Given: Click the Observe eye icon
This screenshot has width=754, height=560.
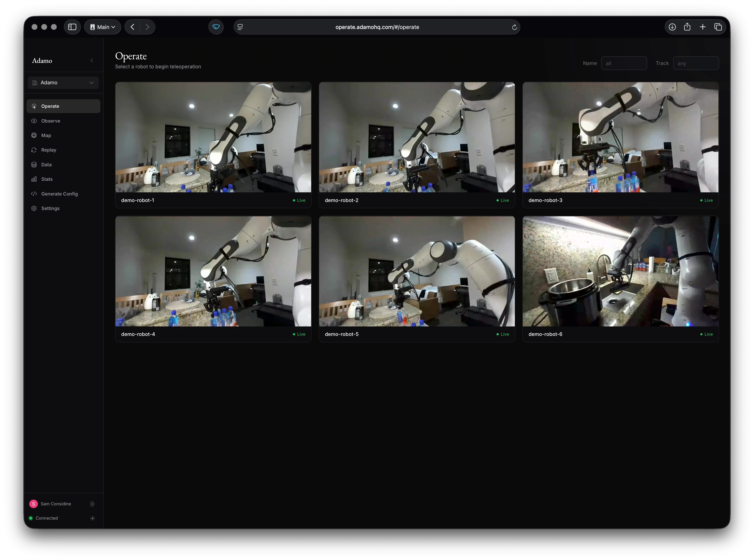Looking at the screenshot, I should pos(34,121).
